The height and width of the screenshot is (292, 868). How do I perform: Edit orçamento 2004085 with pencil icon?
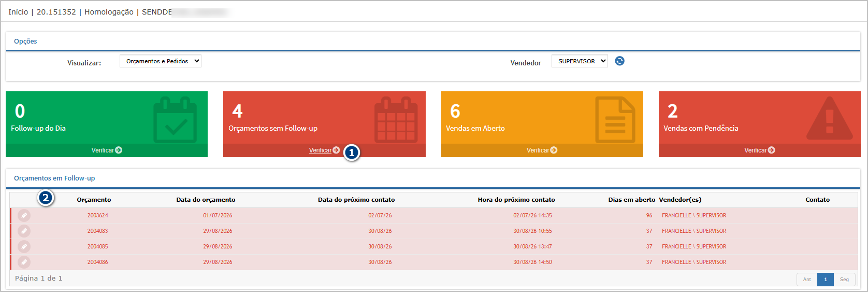[x=24, y=246]
